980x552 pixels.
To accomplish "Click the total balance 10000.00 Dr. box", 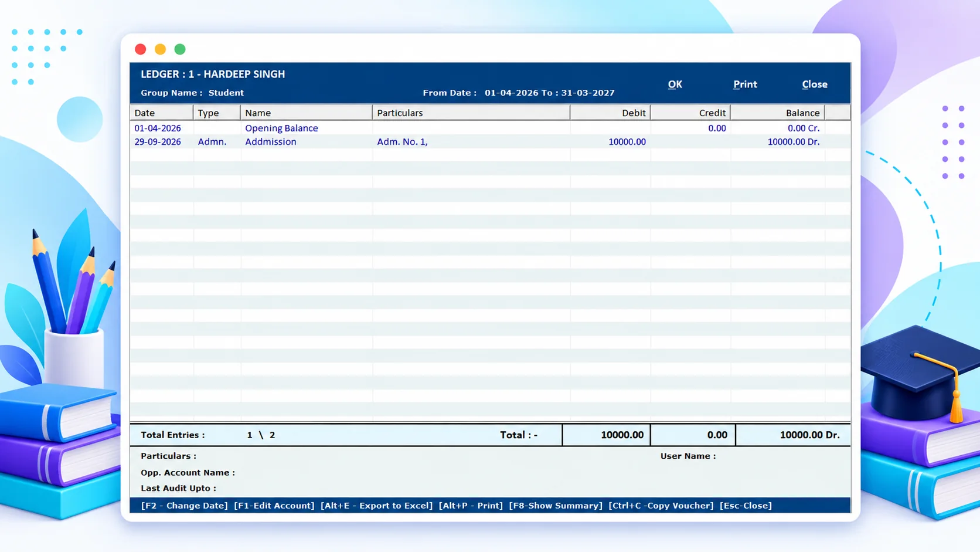I will coord(793,435).
